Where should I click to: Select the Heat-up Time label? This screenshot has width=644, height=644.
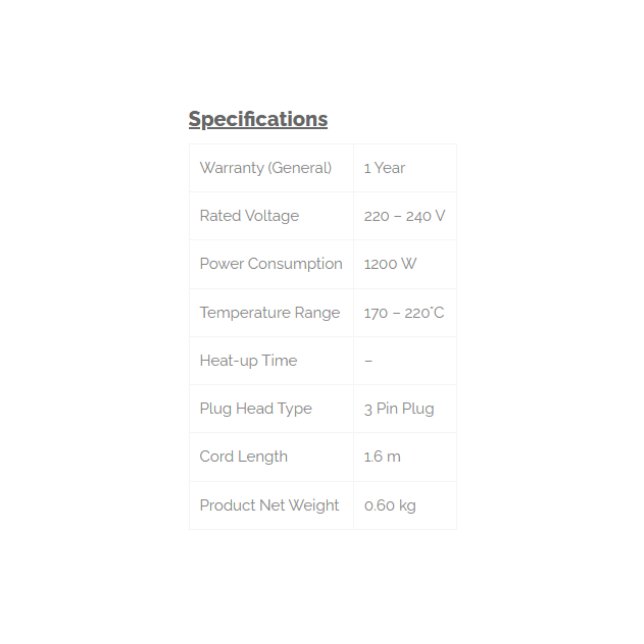(248, 360)
